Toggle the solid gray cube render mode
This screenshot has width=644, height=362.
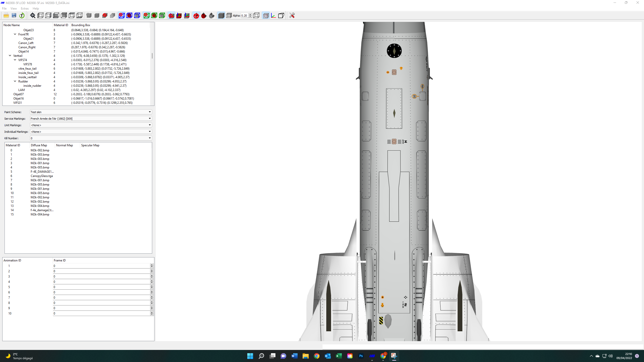click(221, 16)
